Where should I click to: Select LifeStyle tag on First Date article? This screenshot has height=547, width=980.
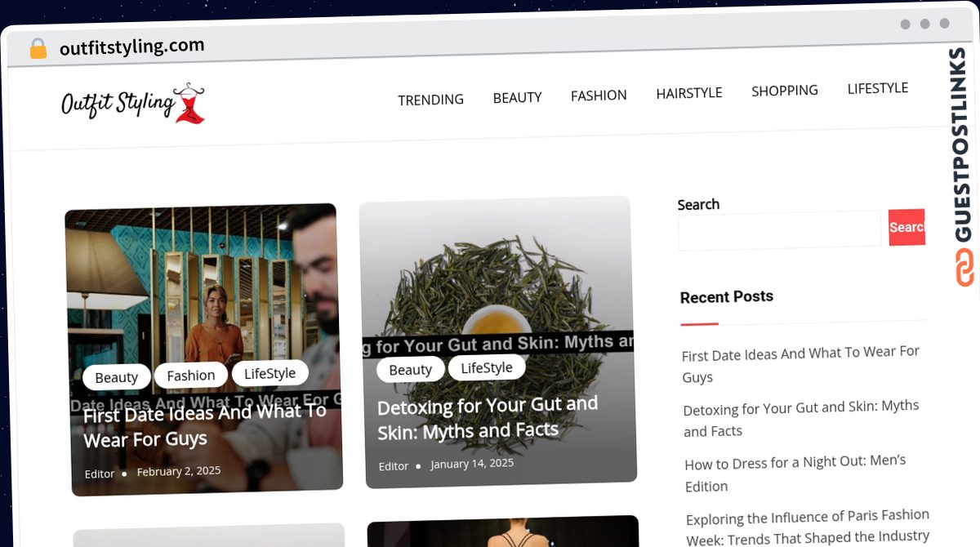tap(270, 373)
